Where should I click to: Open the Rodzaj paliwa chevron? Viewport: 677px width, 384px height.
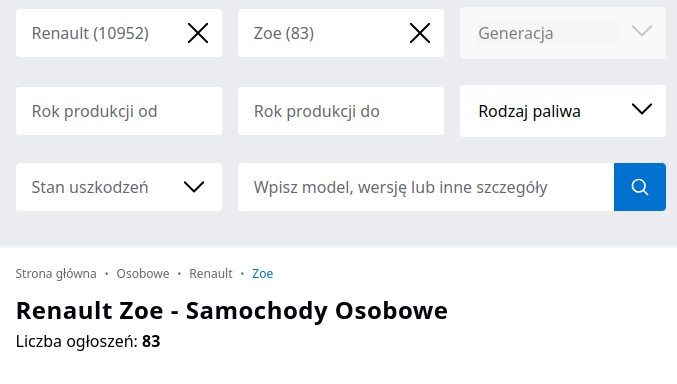[x=642, y=109]
